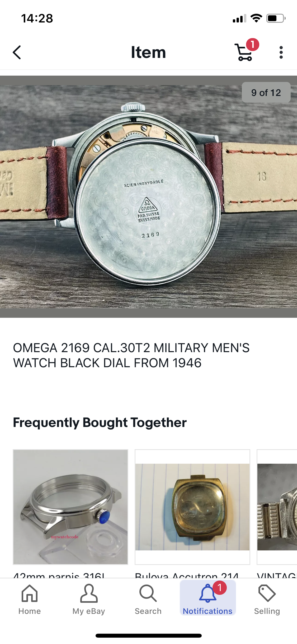Open the Notifications bell icon
The width and height of the screenshot is (297, 644).
click(x=208, y=593)
